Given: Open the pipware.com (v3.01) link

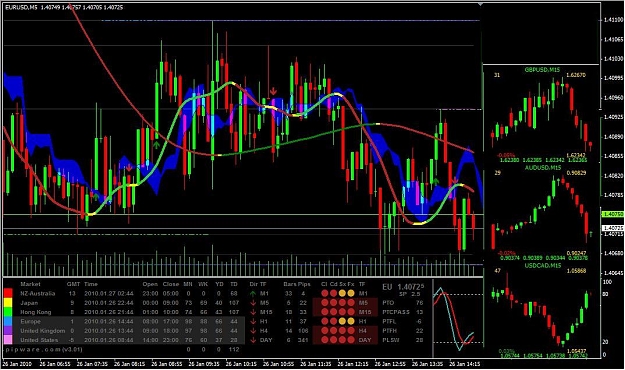Looking at the screenshot, I should [x=43, y=350].
